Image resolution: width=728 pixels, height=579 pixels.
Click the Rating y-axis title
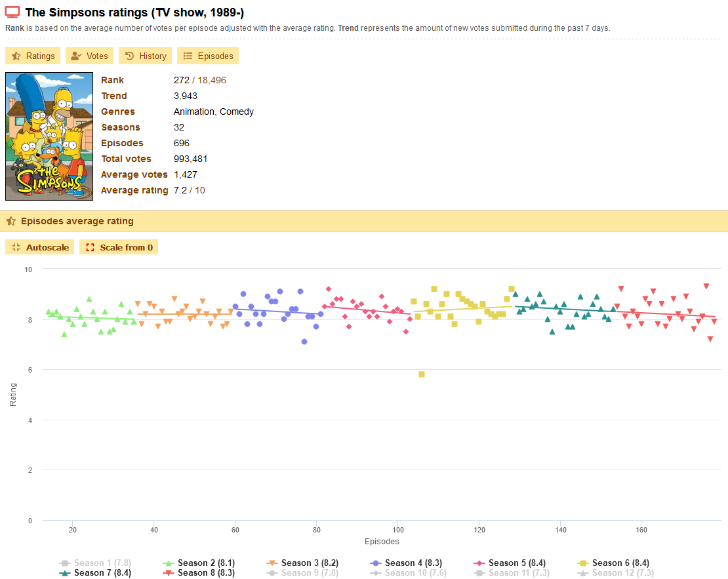point(13,395)
